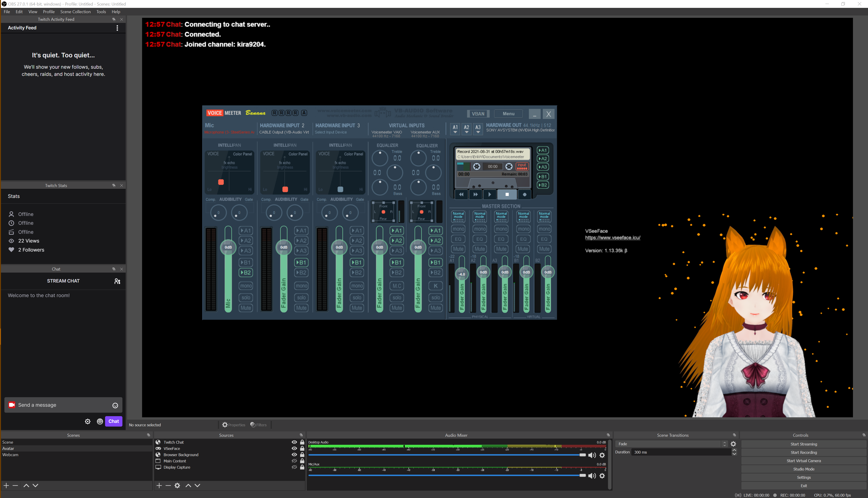Mute the Desktop Audio speaker icon

pyautogui.click(x=592, y=455)
